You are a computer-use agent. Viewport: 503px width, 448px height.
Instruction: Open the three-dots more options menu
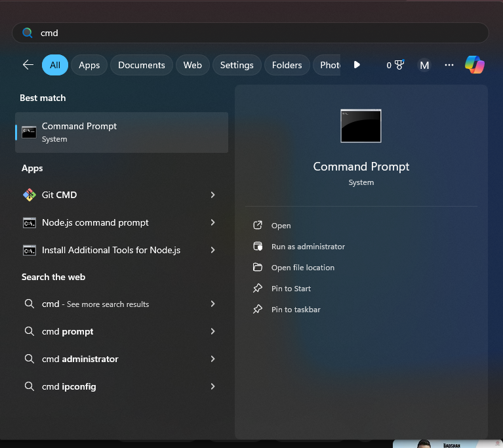[449, 65]
